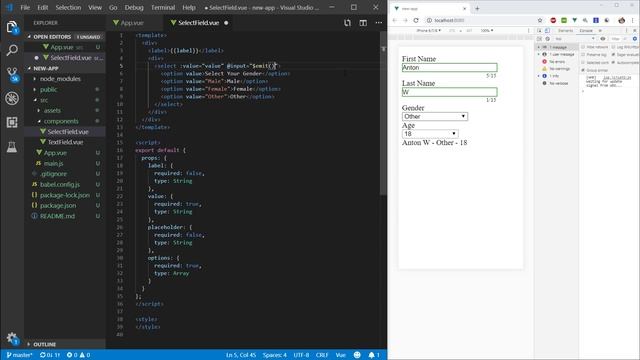Toggle Preserve log checkbox
Viewport: 640px width, 360px height.
(583, 55)
